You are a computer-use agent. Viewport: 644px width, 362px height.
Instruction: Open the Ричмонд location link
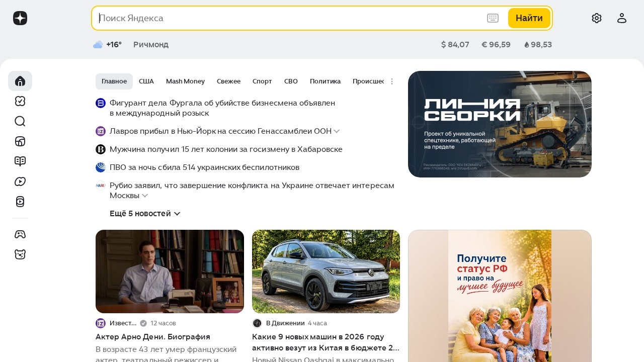click(x=151, y=45)
